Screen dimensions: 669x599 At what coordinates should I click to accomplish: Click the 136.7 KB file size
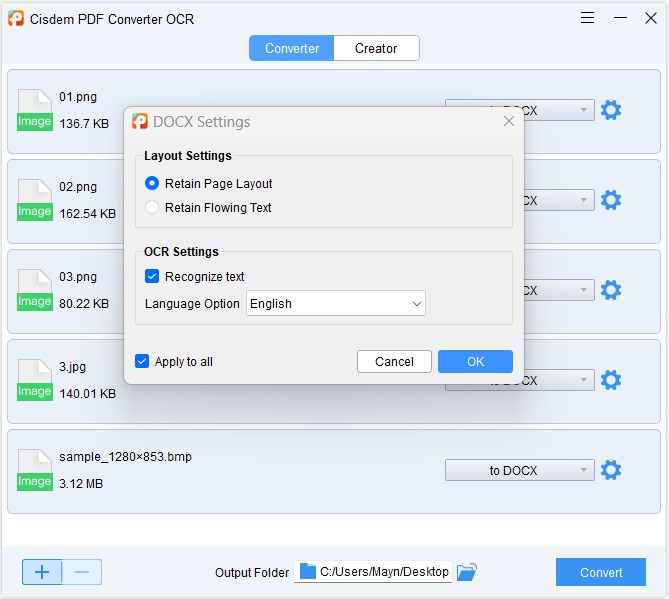[x=84, y=124]
